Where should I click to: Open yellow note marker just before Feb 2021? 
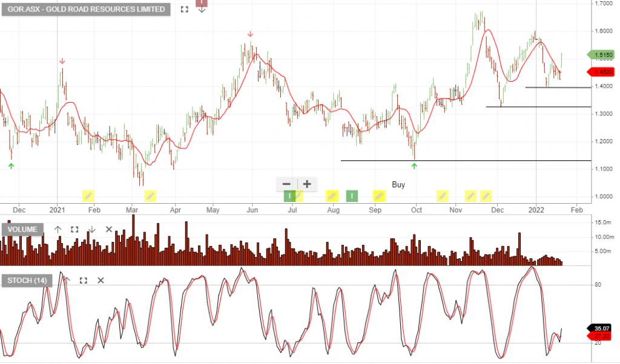point(88,196)
